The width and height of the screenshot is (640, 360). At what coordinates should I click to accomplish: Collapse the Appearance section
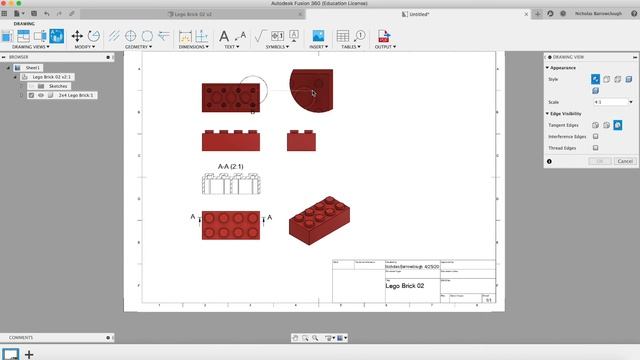coord(547,68)
